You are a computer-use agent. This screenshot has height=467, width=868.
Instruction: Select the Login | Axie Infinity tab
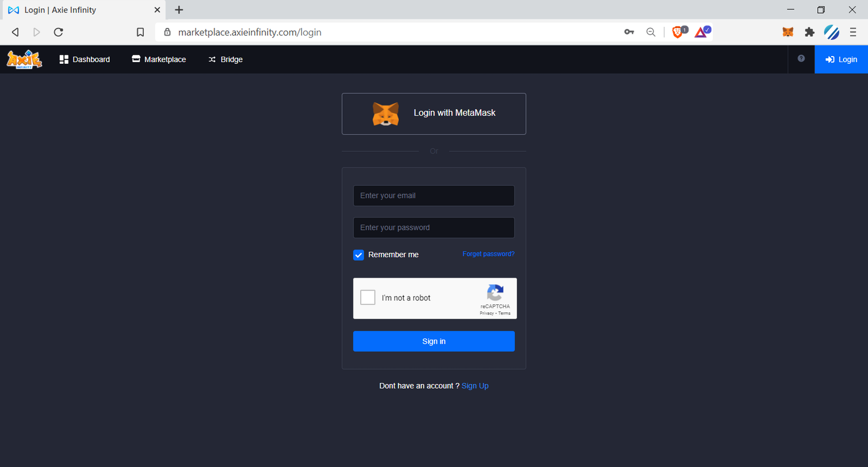83,10
